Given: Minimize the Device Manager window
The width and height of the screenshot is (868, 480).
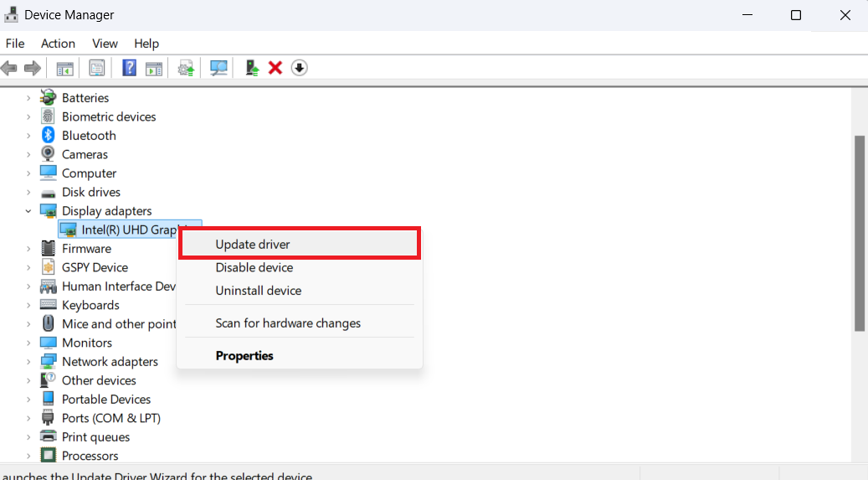Looking at the screenshot, I should pos(747,15).
